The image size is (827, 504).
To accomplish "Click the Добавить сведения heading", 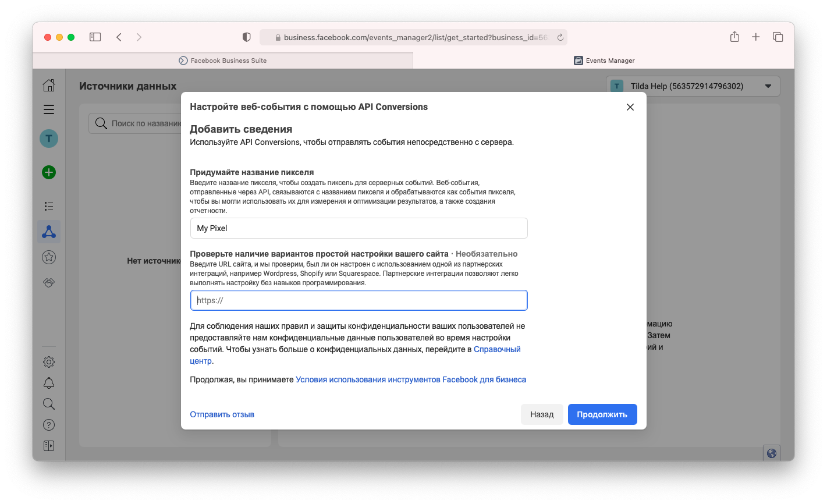I will coord(241,129).
